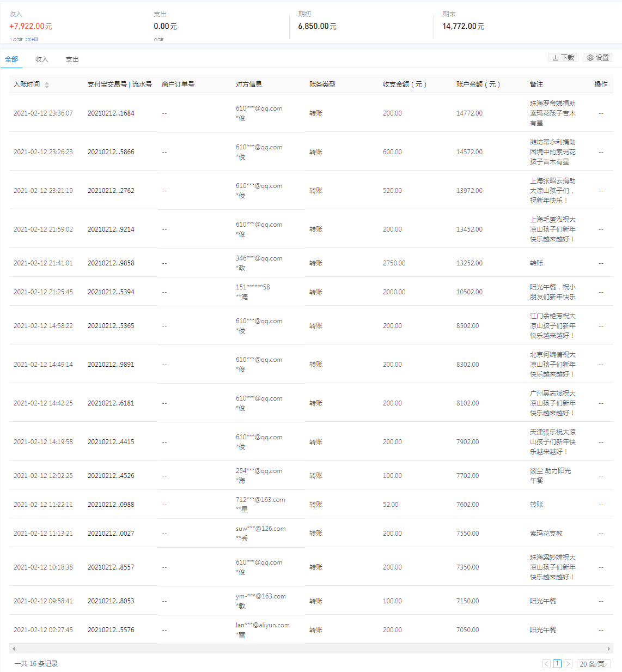The height and width of the screenshot is (672, 622).
Task: Open transaction number 20210212...9858
Action: (111, 263)
